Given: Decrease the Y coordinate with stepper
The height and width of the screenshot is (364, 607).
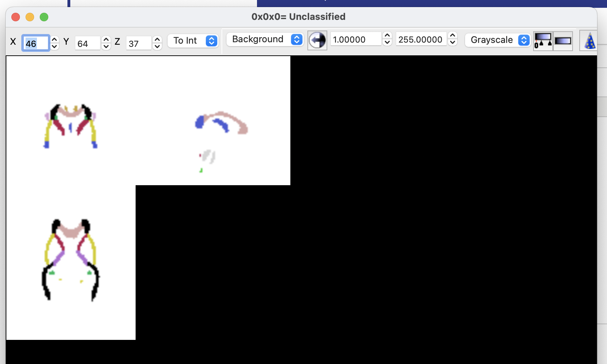Looking at the screenshot, I should (x=106, y=47).
